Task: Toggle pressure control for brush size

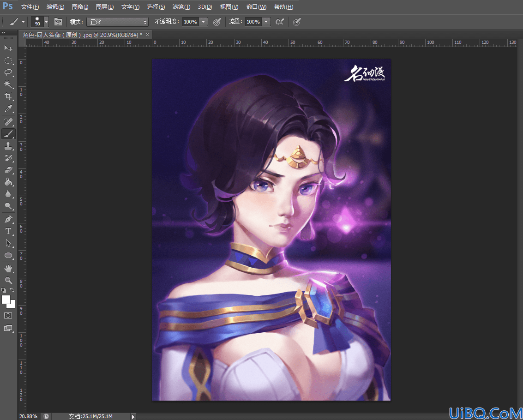Action: 296,22
